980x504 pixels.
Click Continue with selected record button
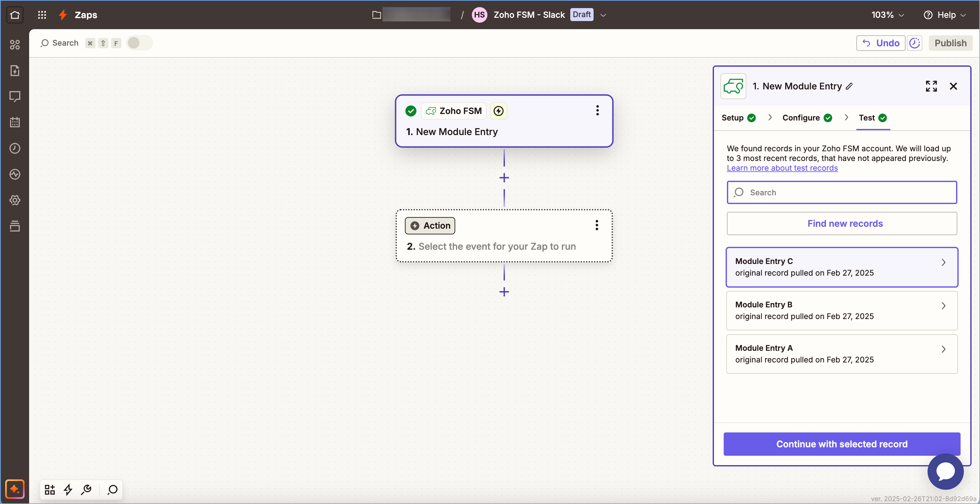pyautogui.click(x=841, y=444)
